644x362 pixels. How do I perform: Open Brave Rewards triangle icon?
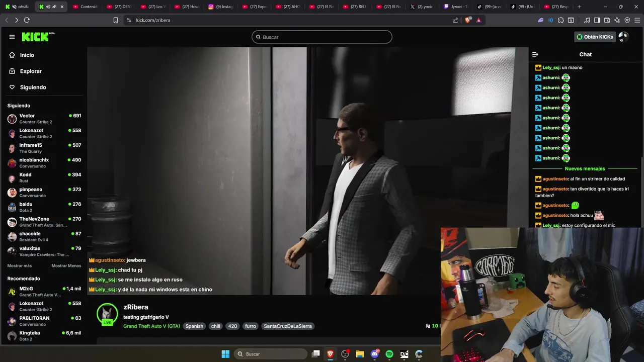478,20
